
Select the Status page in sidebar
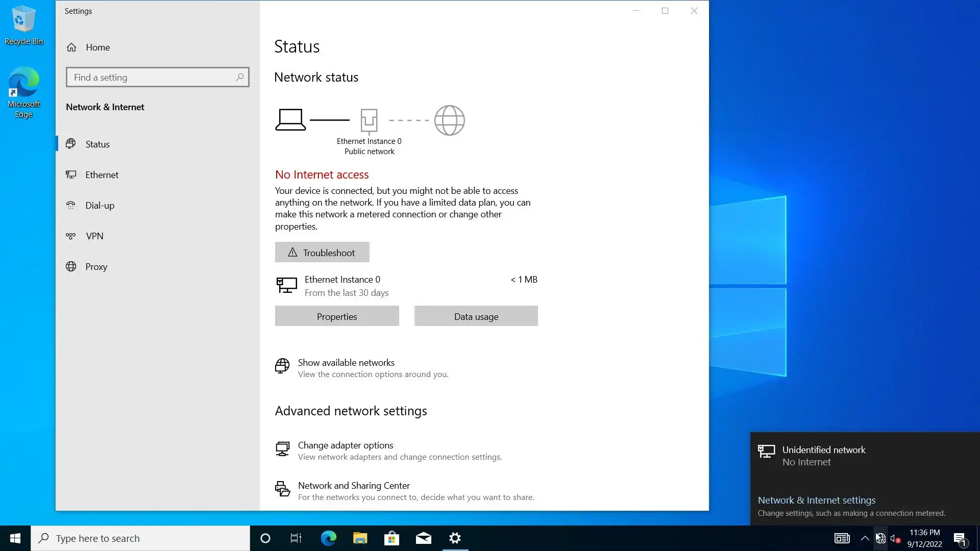coord(97,144)
